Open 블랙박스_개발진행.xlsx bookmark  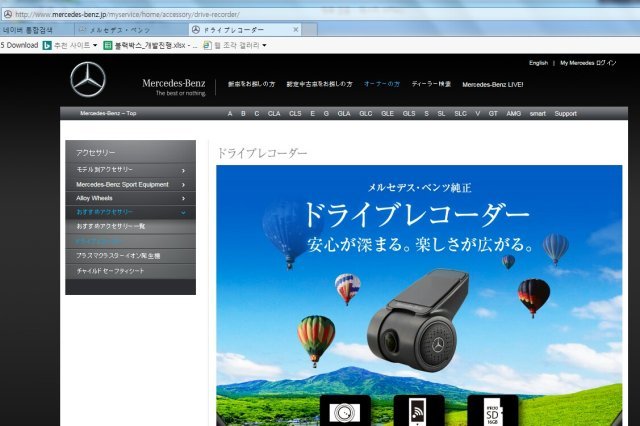click(x=151, y=45)
